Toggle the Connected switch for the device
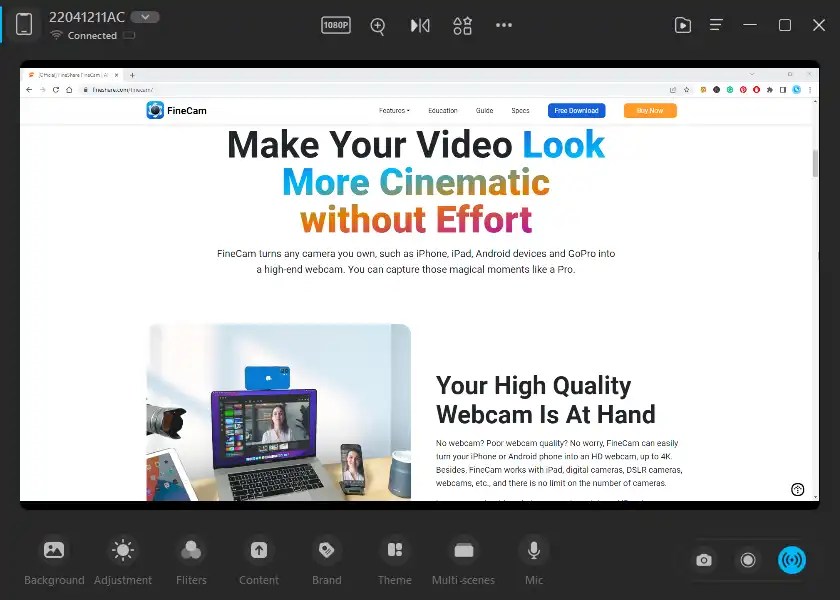This screenshot has height=600, width=840. (x=128, y=35)
